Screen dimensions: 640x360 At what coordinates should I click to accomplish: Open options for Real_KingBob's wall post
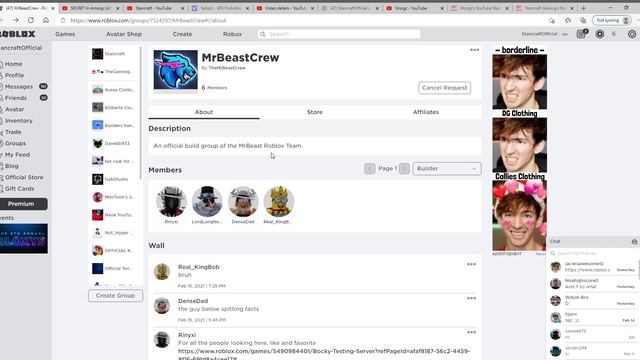[471, 264]
